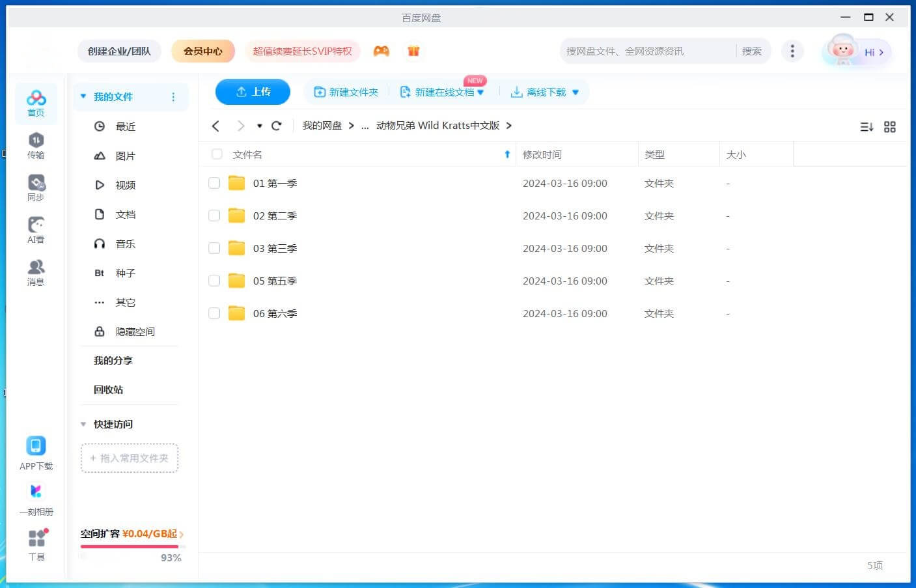Switch to grid thumbnail view
Image resolution: width=916 pixels, height=588 pixels.
coord(889,127)
